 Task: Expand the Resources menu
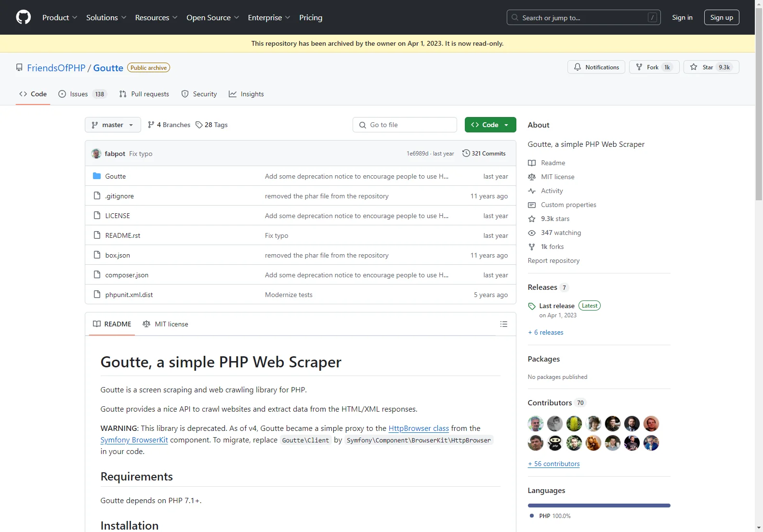[x=156, y=17]
